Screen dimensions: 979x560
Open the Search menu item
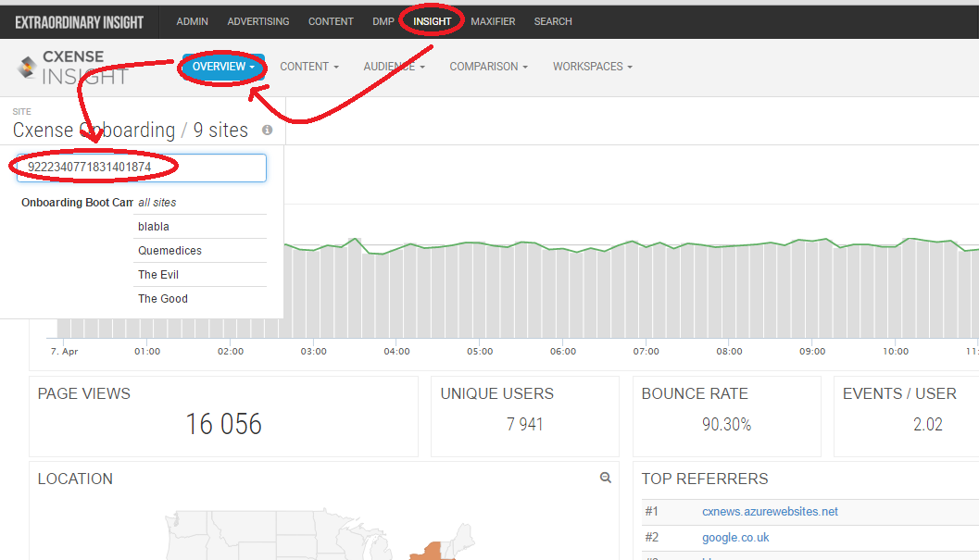(553, 21)
